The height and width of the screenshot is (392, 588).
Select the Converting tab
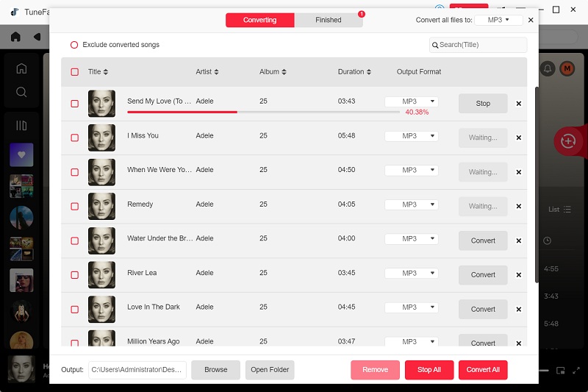tap(259, 20)
